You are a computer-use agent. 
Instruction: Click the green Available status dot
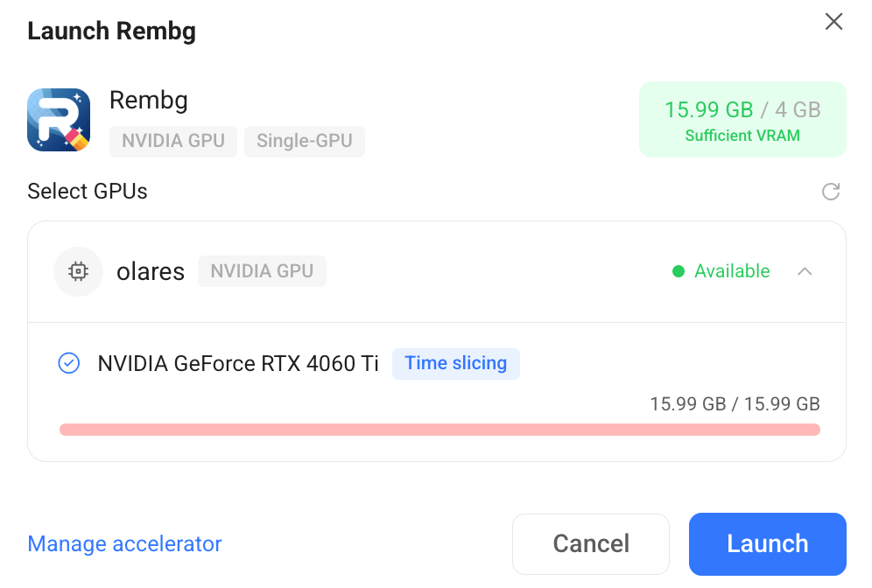coord(679,271)
